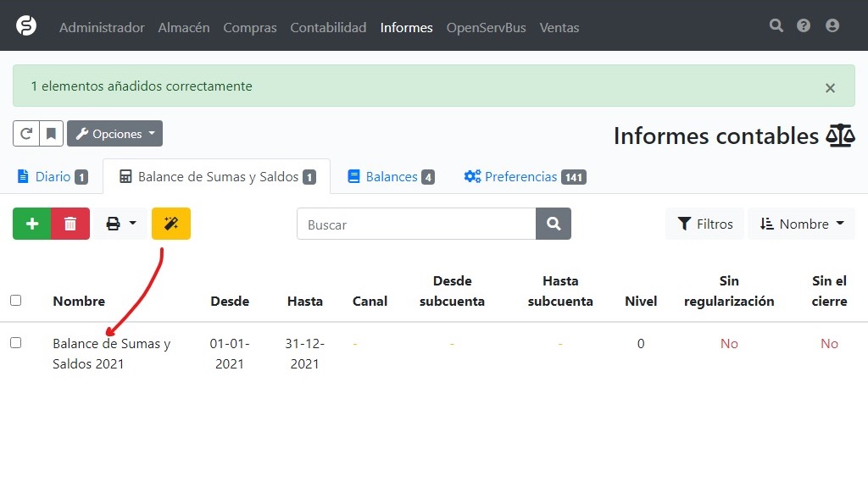Viewport: 868px width, 493px height.
Task: Dismiss the green success notification
Action: click(830, 87)
